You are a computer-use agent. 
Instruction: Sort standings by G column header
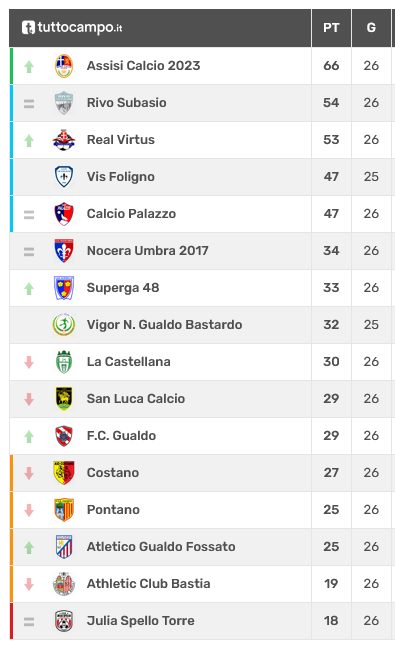[371, 28]
